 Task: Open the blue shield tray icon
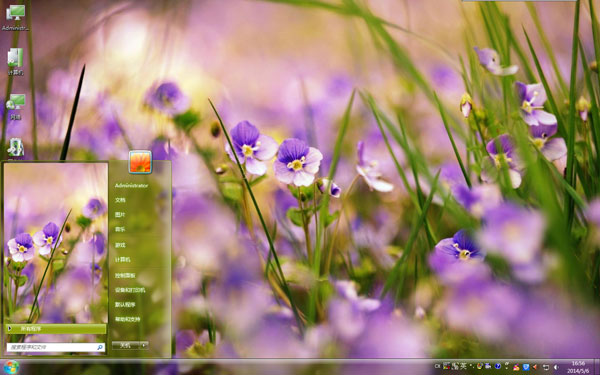click(x=526, y=367)
